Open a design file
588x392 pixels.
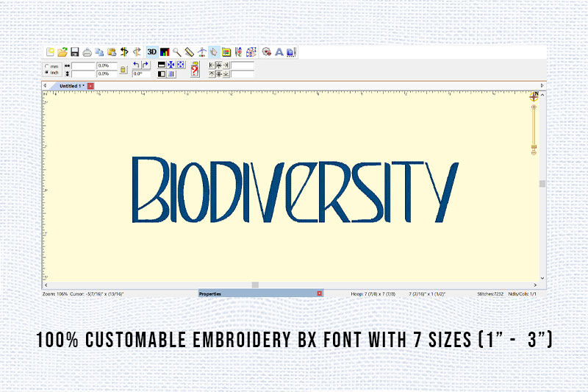[62, 51]
